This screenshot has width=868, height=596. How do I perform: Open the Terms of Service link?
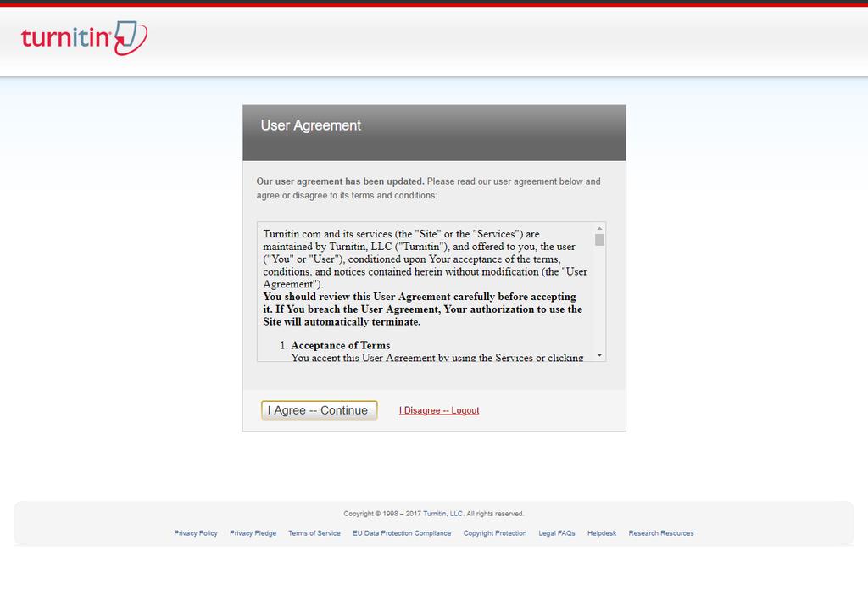tap(314, 533)
